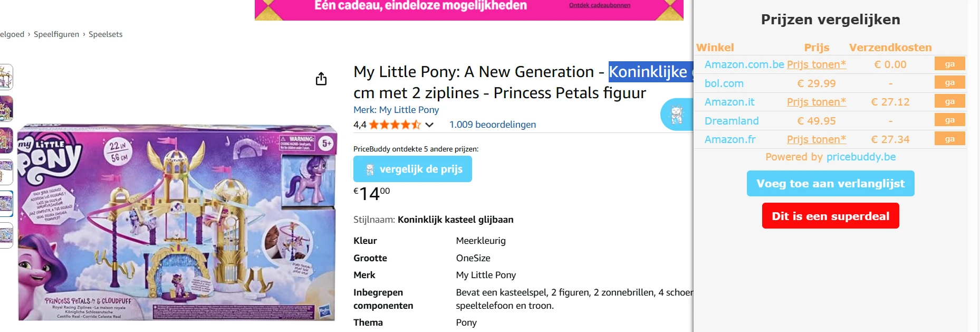Click the star rating icons
Screen dimensions: 980x332
(x=395, y=125)
